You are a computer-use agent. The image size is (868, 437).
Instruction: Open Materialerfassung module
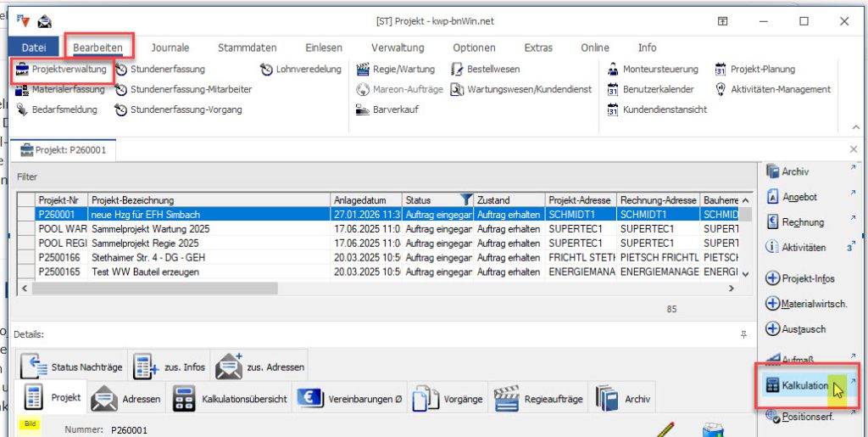pyautogui.click(x=60, y=89)
